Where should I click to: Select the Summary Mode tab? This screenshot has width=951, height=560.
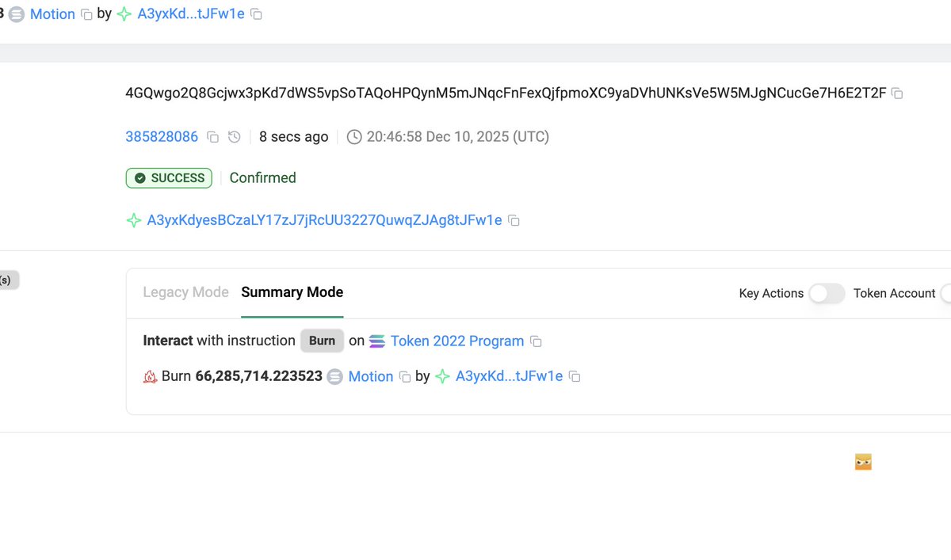(292, 292)
